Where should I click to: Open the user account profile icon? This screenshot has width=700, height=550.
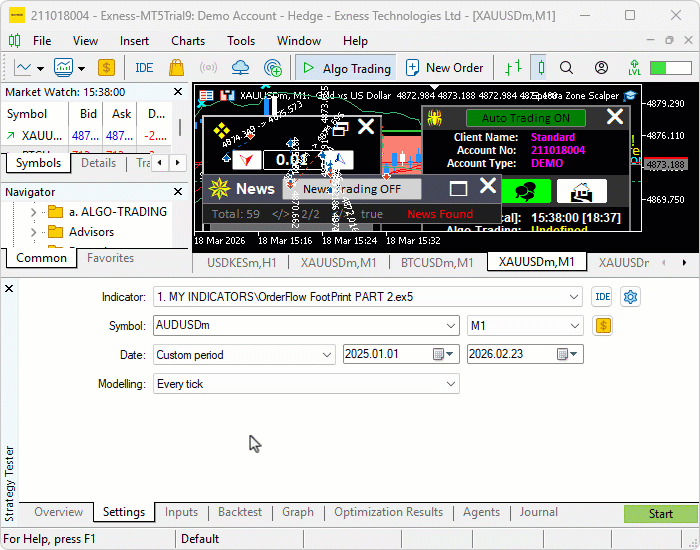point(601,68)
